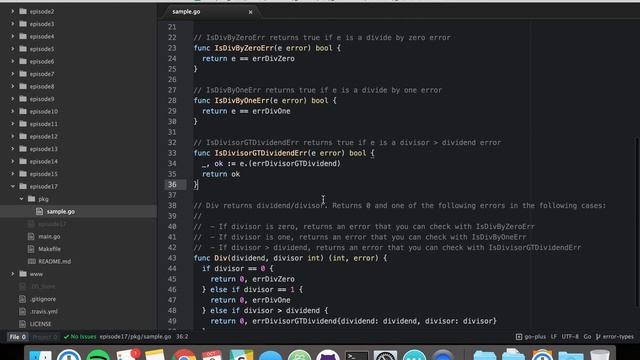Click the git branch icon beside error-types
This screenshot has width=640, height=360.
pyautogui.click(x=598, y=337)
